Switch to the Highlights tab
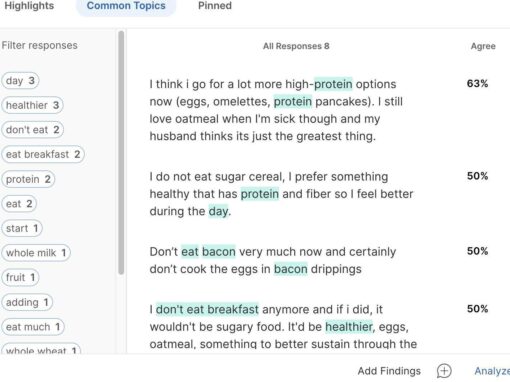This screenshot has height=382, width=510. [29, 6]
